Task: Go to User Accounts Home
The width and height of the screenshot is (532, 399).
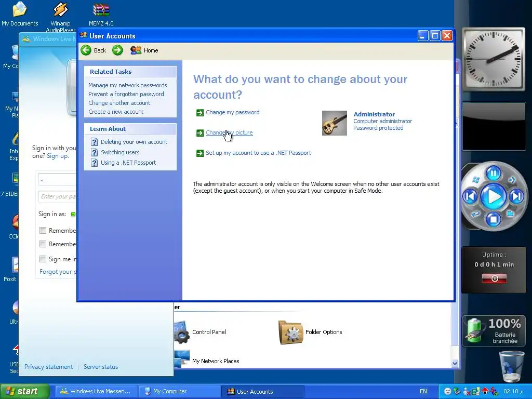Action: (x=144, y=50)
